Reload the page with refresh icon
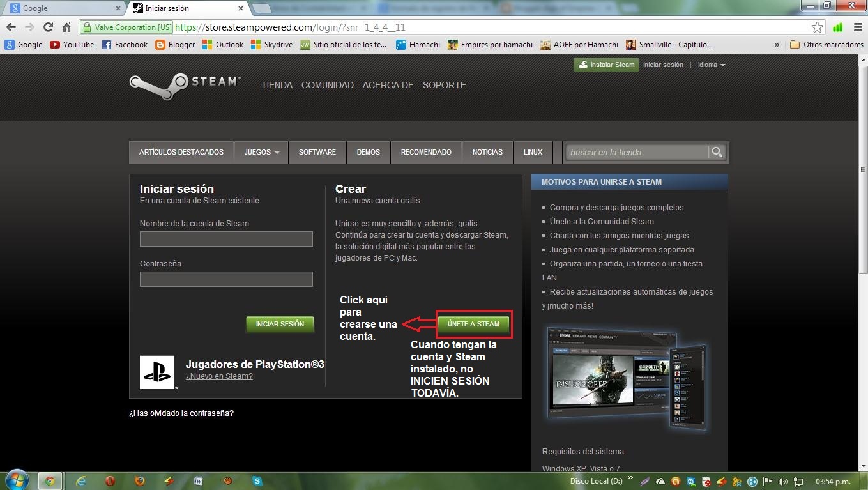Image resolution: width=868 pixels, height=490 pixels. pos(48,27)
